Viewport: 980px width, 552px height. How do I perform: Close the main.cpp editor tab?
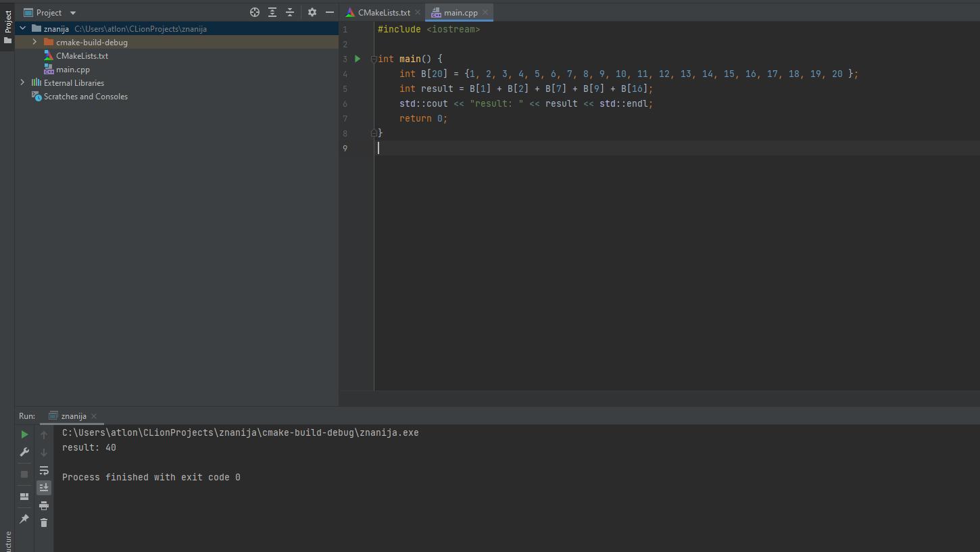click(x=485, y=12)
